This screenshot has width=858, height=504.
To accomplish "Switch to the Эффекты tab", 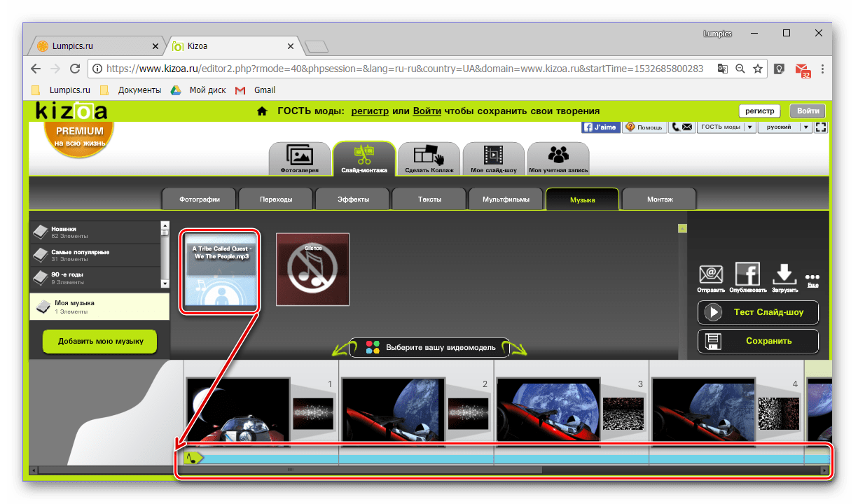I will (352, 199).
